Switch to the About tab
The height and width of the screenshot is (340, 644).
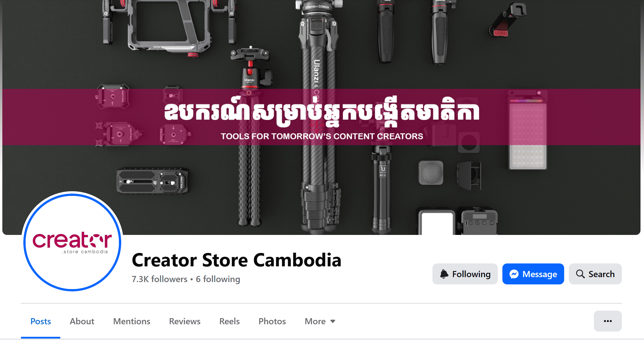82,321
